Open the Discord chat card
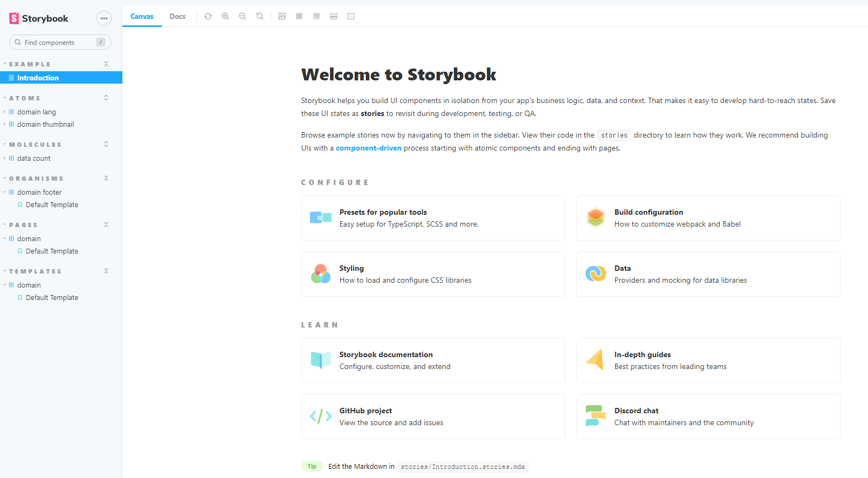The height and width of the screenshot is (478, 868). 708,416
